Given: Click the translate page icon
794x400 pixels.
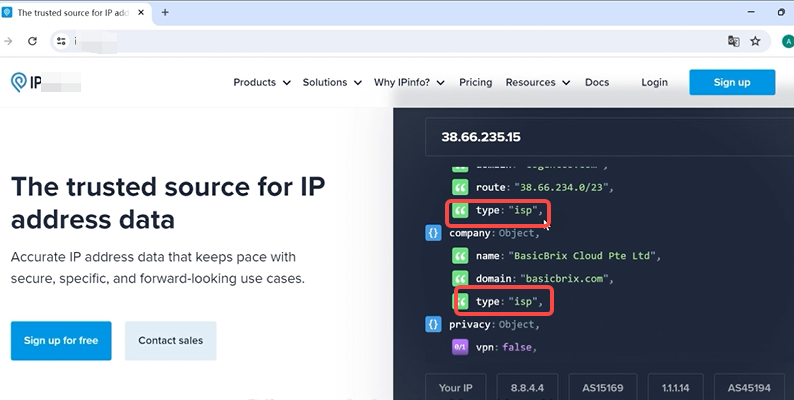Looking at the screenshot, I should point(733,41).
